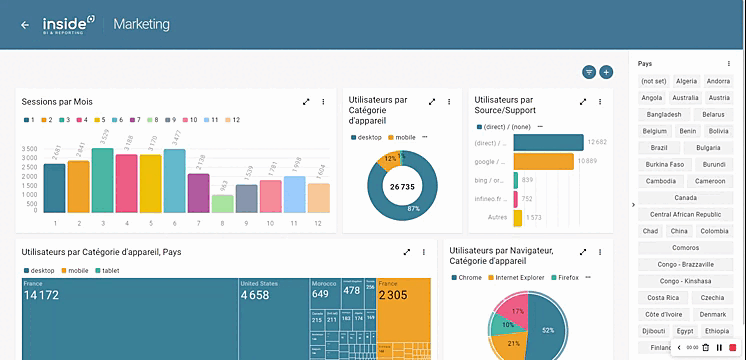
Task: Expand Utilisateurs par Catégorie d'appareil donut chart
Action: tap(432, 102)
